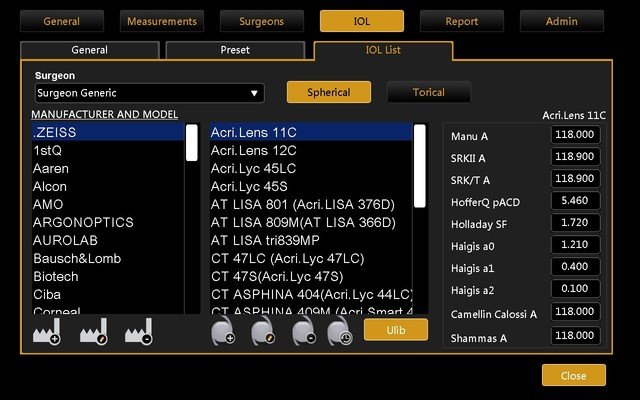Edit the HofferQ pACD field
The image size is (640, 400).
[575, 201]
